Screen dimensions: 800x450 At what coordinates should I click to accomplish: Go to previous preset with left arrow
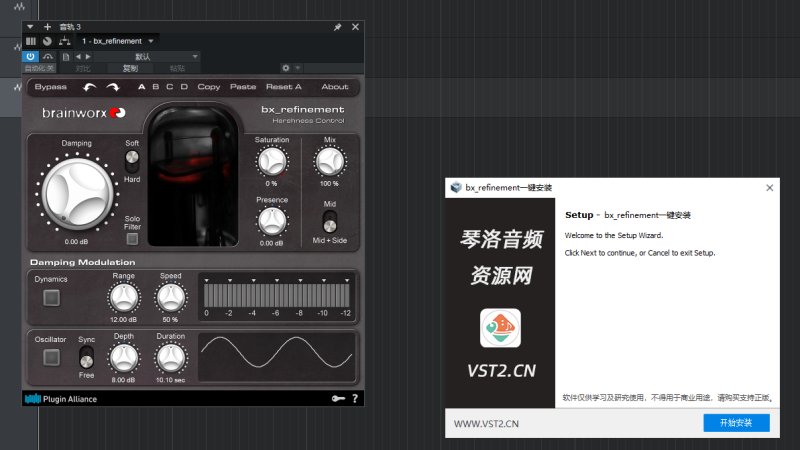click(x=78, y=57)
